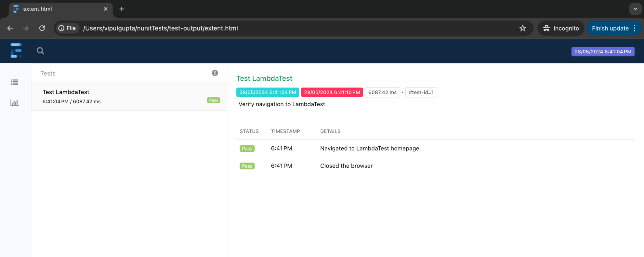The image size is (644, 257).
Task: Click '6:41:04 PM / 6087.42 ms' under the test name
Action: click(x=72, y=102)
